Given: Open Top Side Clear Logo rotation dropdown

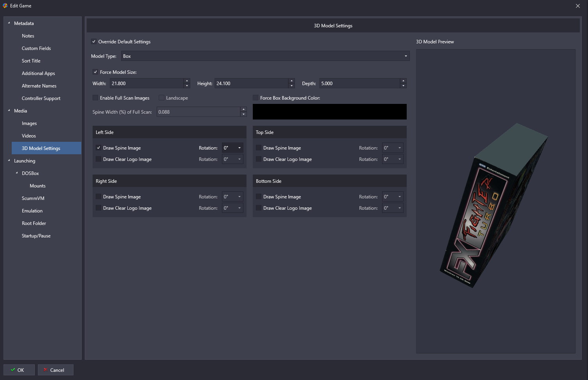Looking at the screenshot, I should click(393, 159).
